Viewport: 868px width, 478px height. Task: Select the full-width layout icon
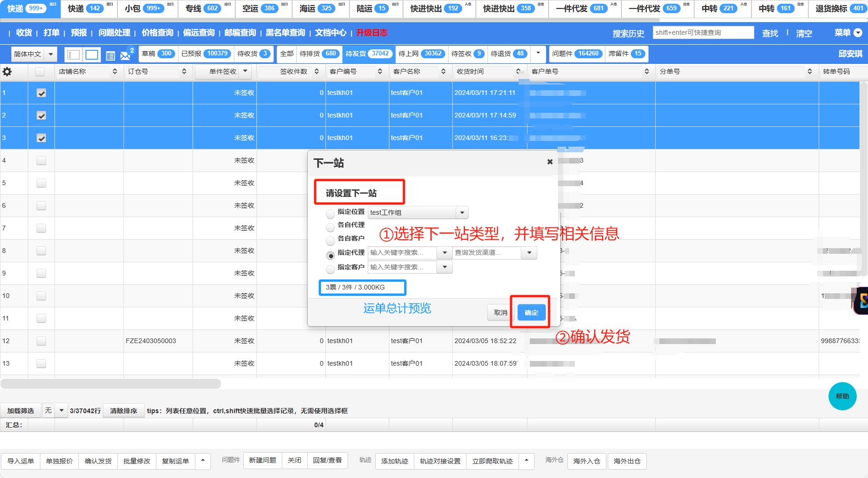[92, 55]
